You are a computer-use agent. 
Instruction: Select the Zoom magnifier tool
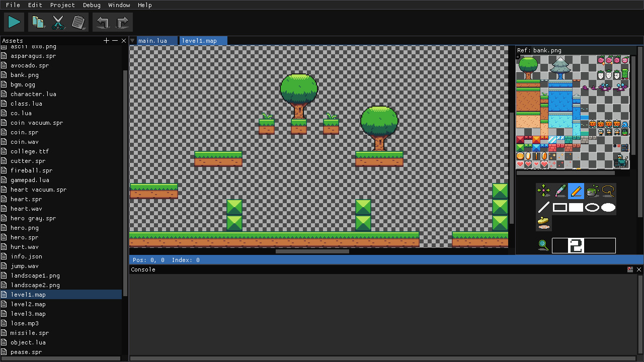coord(543,245)
